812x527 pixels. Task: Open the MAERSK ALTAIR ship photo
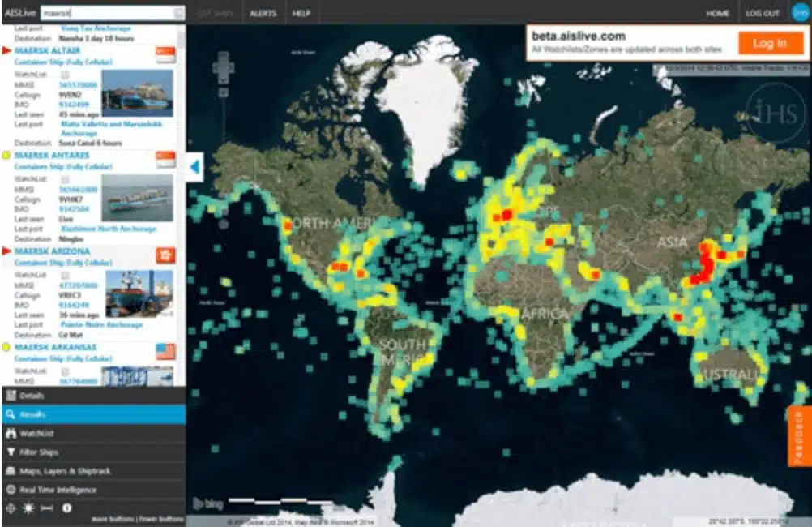pos(137,94)
